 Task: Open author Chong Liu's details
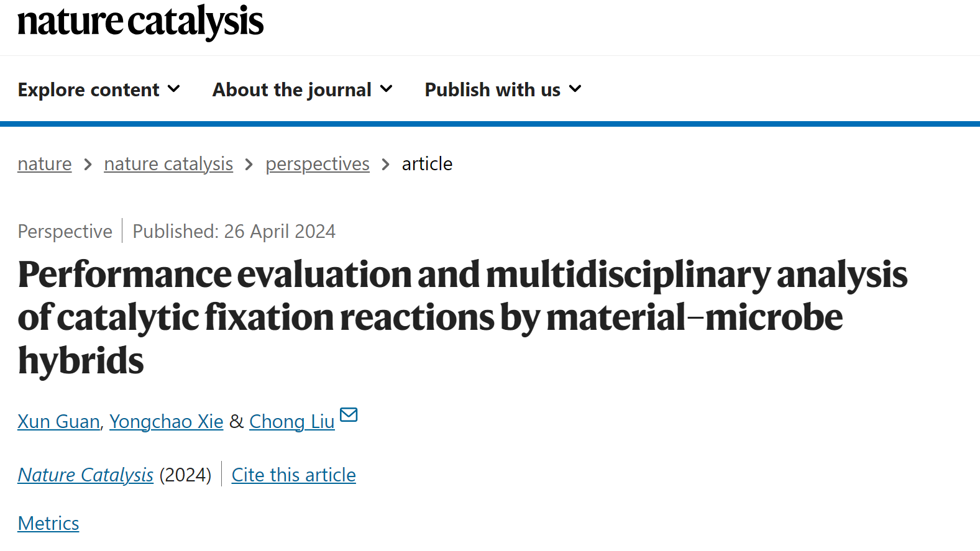tap(292, 421)
